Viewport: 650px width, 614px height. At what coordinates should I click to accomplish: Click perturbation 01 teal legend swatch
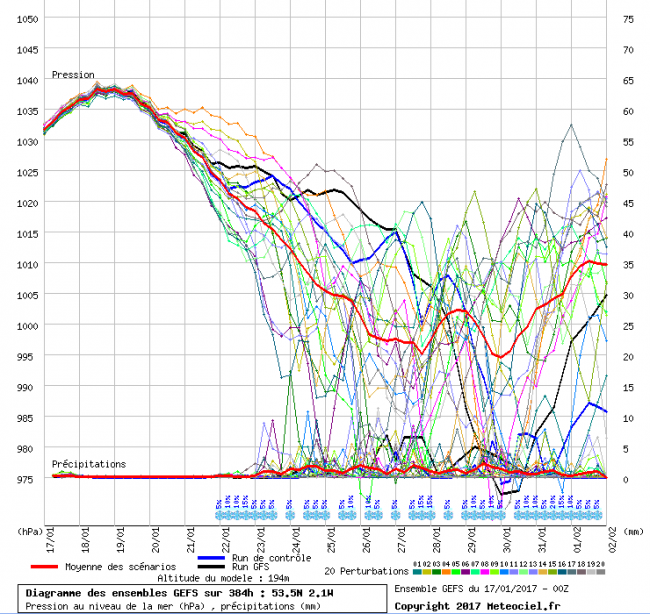click(418, 572)
